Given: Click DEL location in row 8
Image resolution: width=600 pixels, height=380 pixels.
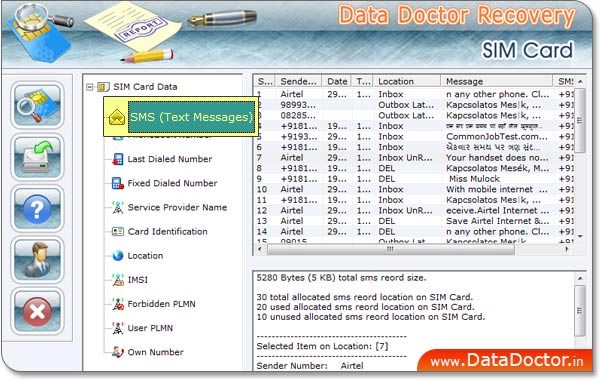Looking at the screenshot, I should 386,168.
